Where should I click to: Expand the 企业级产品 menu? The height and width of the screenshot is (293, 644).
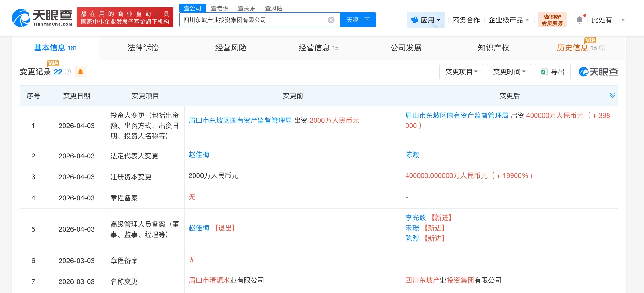(508, 20)
